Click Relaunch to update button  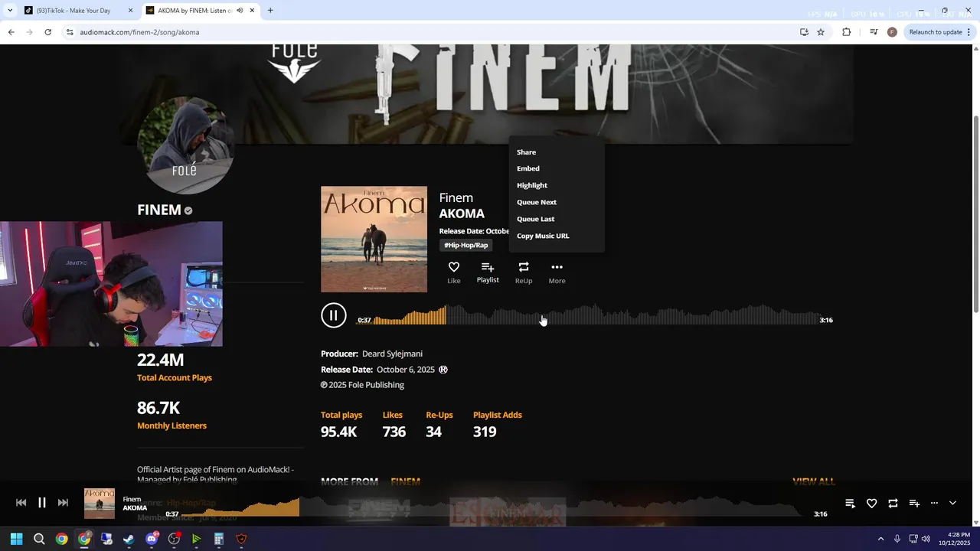point(936,32)
